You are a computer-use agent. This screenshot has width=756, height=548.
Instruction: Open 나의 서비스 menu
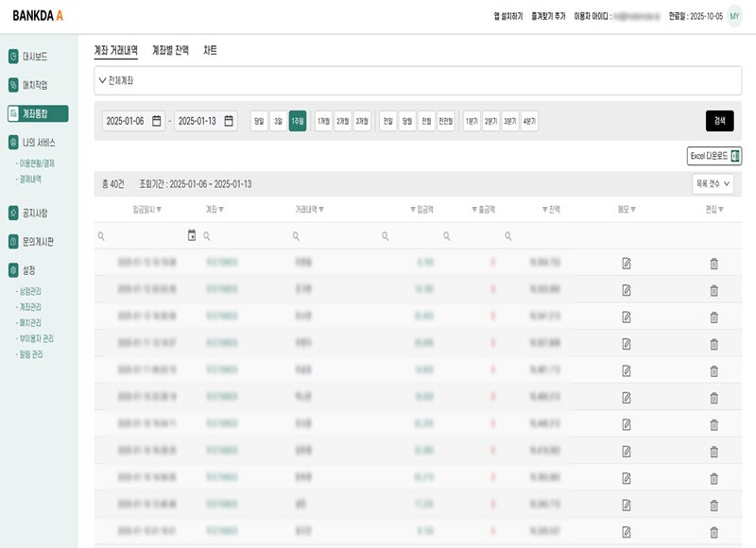[x=32, y=143]
